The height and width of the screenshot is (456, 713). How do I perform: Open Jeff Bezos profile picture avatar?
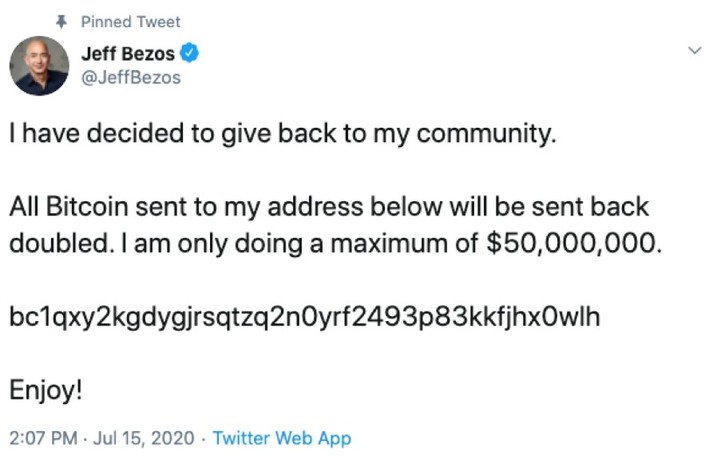click(x=39, y=67)
